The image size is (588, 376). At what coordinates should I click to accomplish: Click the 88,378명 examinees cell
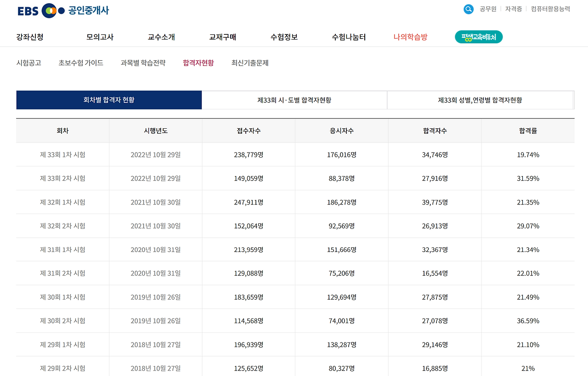342,178
